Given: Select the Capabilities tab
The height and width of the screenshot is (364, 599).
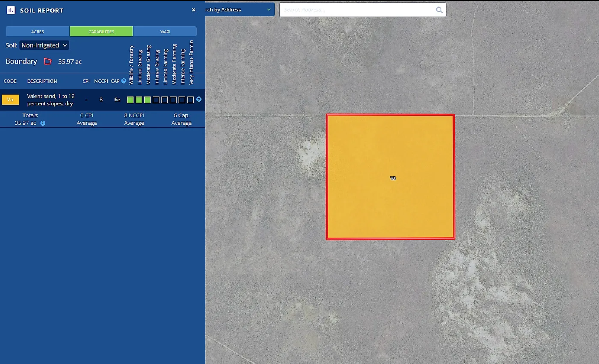Looking at the screenshot, I should [101, 31].
